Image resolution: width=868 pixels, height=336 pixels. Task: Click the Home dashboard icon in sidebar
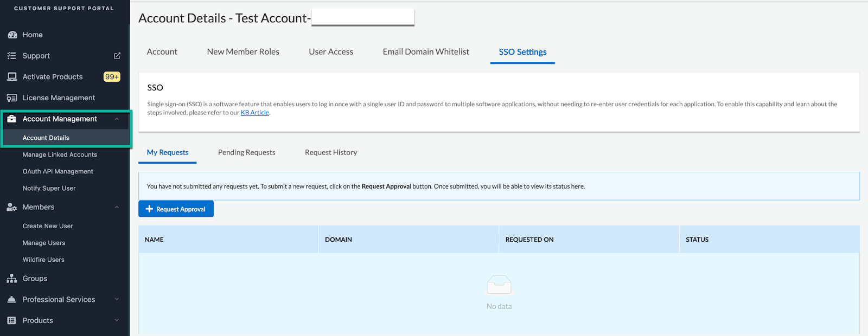[12, 35]
